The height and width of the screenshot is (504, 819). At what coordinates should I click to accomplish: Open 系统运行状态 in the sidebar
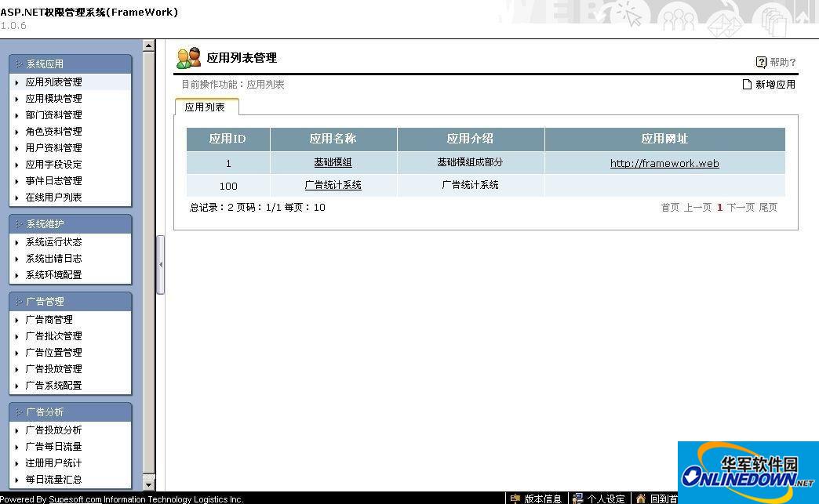(x=54, y=242)
